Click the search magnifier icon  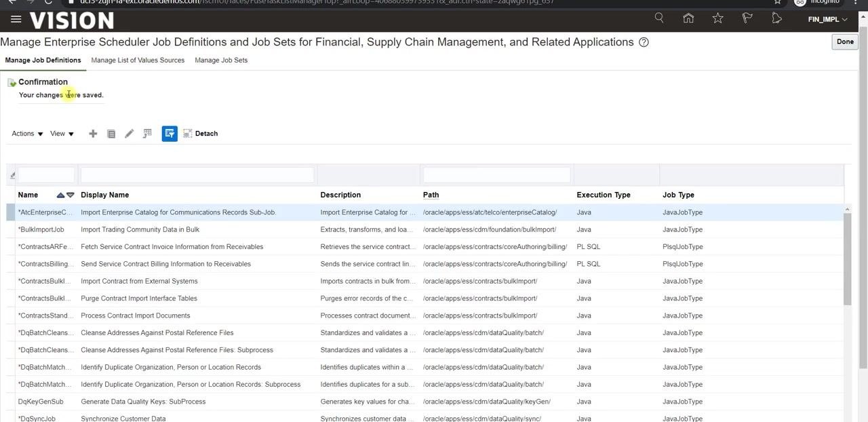[x=659, y=18]
